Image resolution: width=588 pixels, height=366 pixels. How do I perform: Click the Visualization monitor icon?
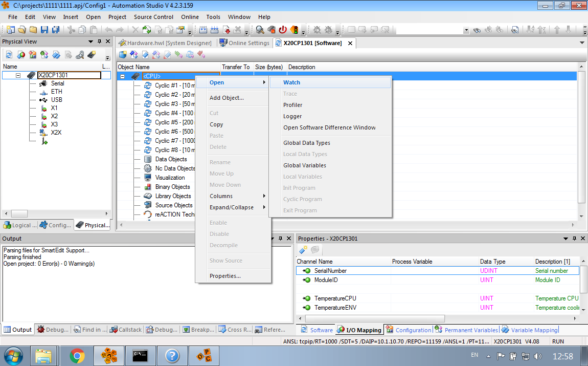click(x=148, y=178)
